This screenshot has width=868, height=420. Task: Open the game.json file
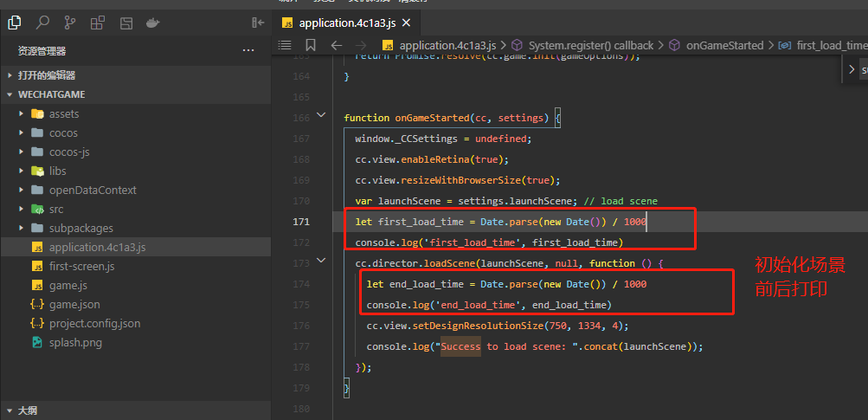[x=136, y=304]
